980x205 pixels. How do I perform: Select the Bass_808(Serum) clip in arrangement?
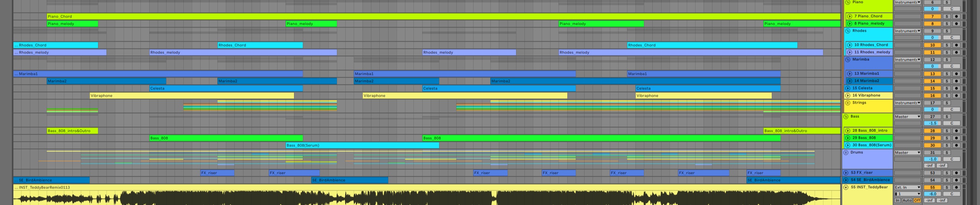[362, 145]
